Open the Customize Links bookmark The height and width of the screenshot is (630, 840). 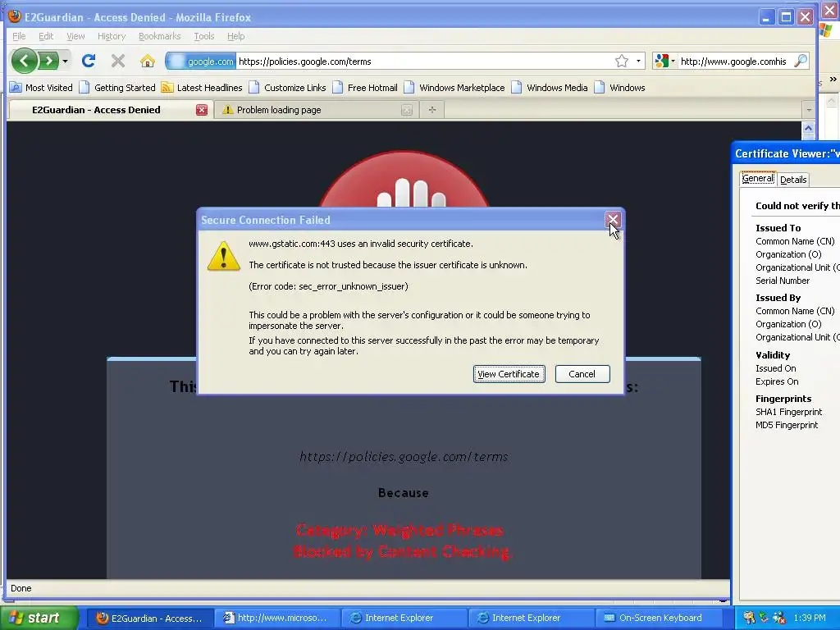288,87
